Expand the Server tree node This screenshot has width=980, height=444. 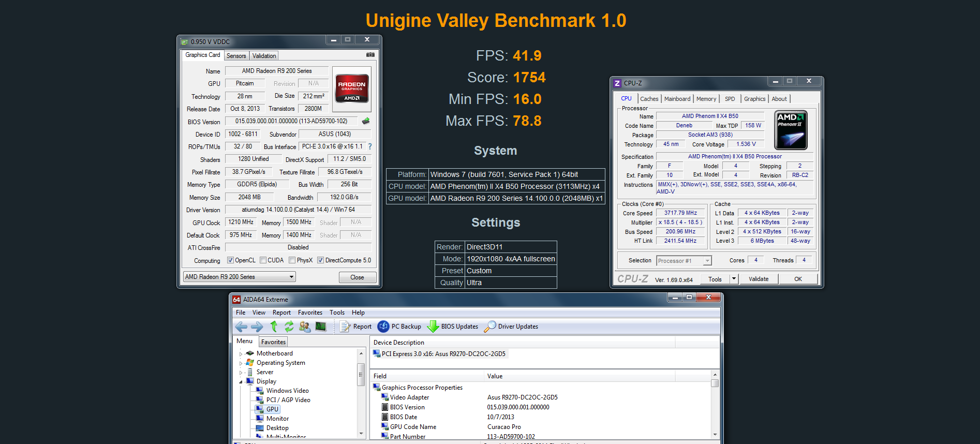click(x=241, y=373)
